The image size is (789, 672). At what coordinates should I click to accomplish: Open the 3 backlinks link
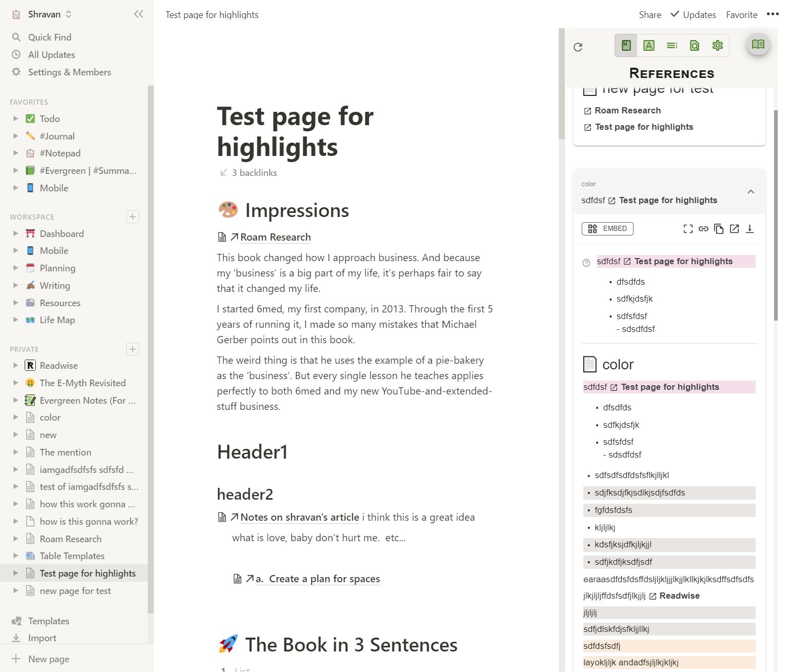point(249,173)
